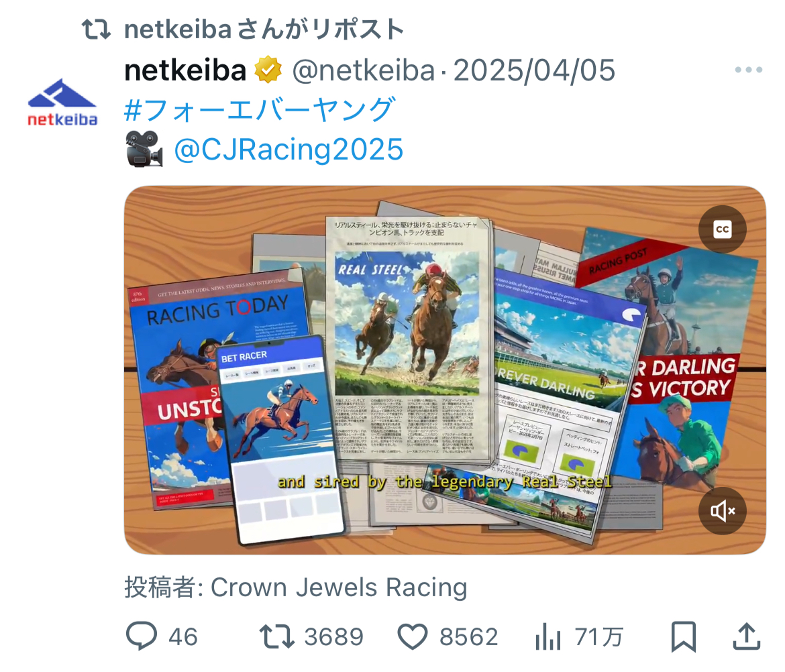Screen dimensions: 785x672
Task: Open the reply comment icon
Action: click(142, 636)
